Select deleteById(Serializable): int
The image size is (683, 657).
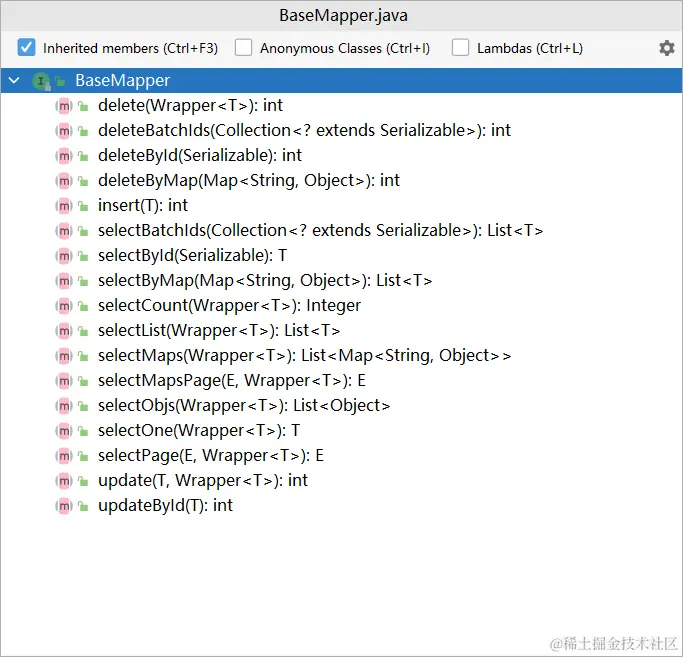click(x=199, y=156)
